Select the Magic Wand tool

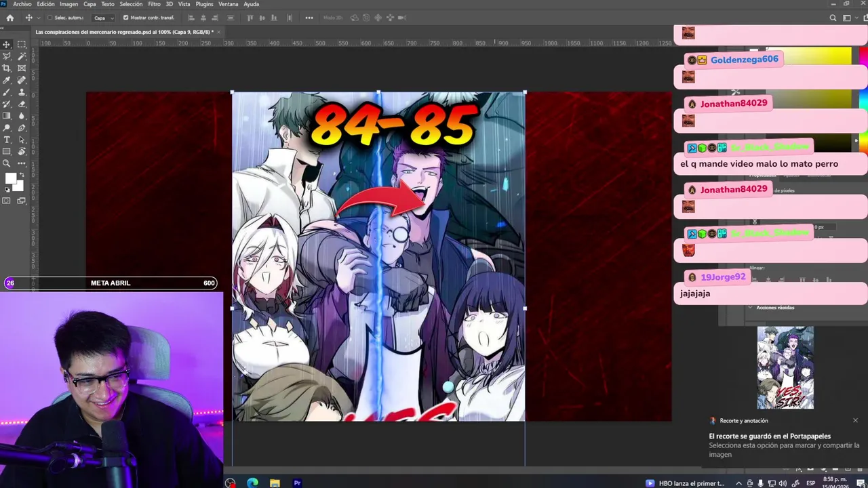point(22,56)
